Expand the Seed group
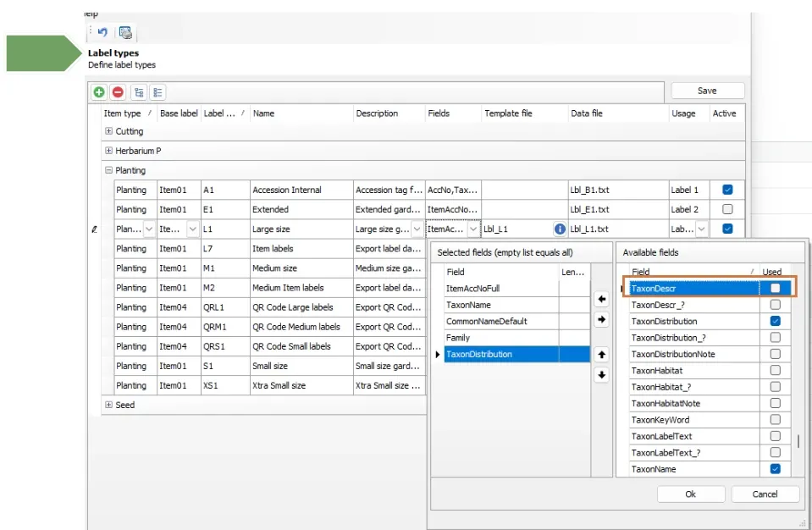 pos(108,405)
